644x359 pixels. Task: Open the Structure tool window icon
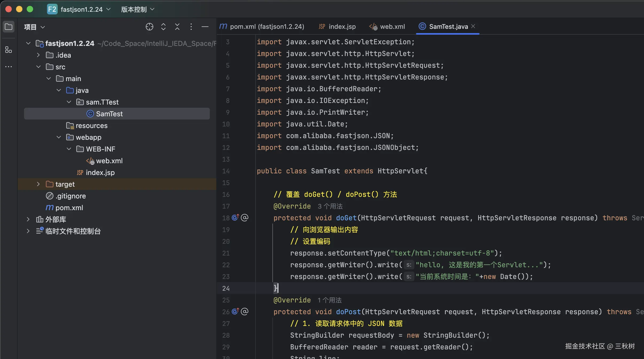tap(9, 50)
